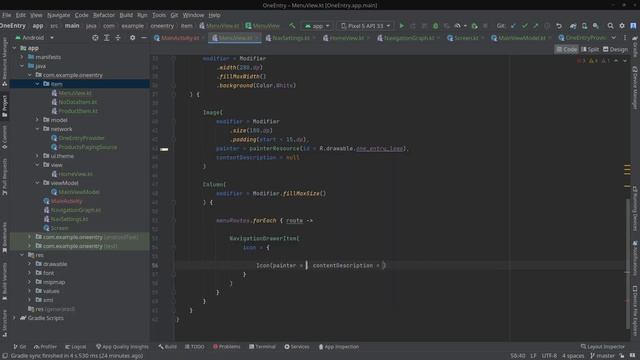640x360 pixels.
Task: Open MainViewModel file in project tree
Action: click(79, 192)
